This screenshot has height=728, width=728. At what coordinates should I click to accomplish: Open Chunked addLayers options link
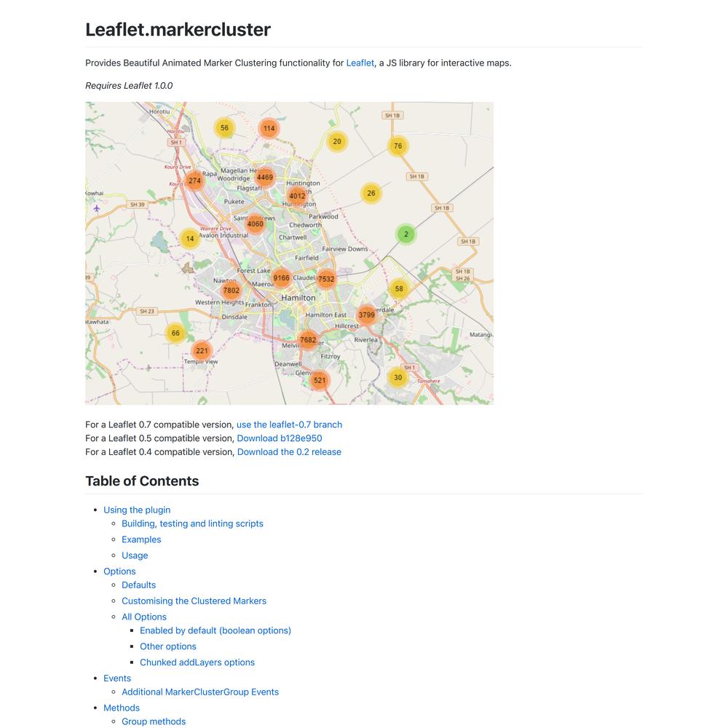[197, 662]
